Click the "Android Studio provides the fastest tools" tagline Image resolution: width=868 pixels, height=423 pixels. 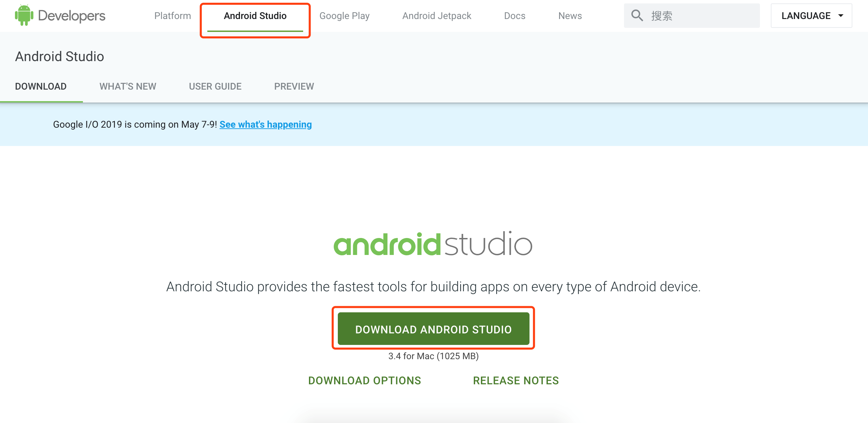[x=433, y=287]
